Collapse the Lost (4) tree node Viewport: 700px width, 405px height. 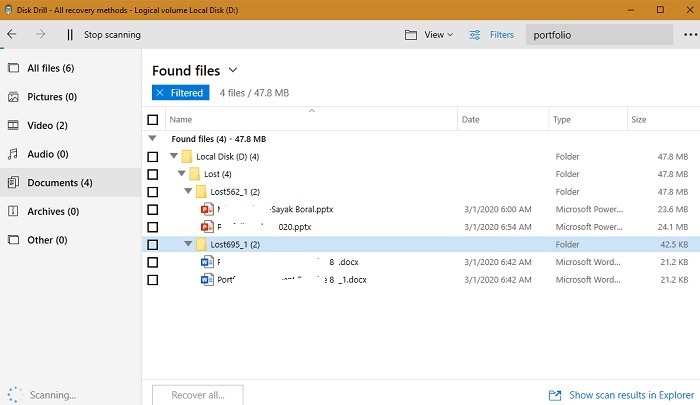(x=182, y=173)
